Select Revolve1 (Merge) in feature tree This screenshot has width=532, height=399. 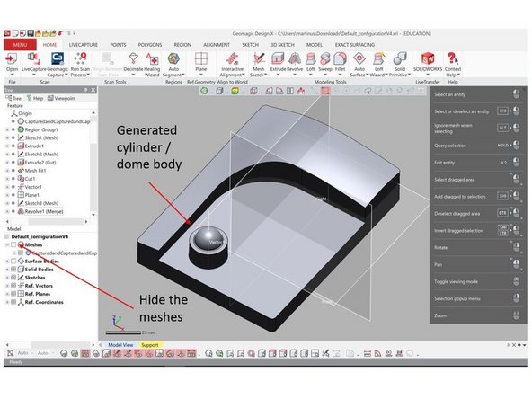pos(40,211)
